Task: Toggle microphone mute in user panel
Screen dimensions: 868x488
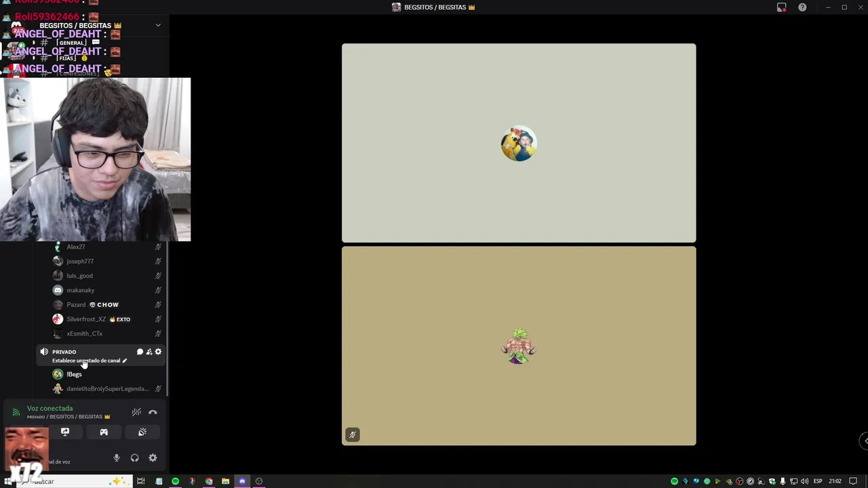Action: pyautogui.click(x=117, y=458)
